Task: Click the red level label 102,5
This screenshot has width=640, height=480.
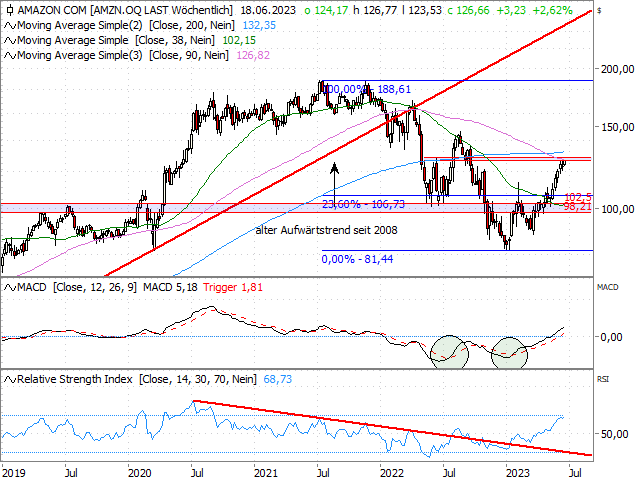Action: pos(578,198)
